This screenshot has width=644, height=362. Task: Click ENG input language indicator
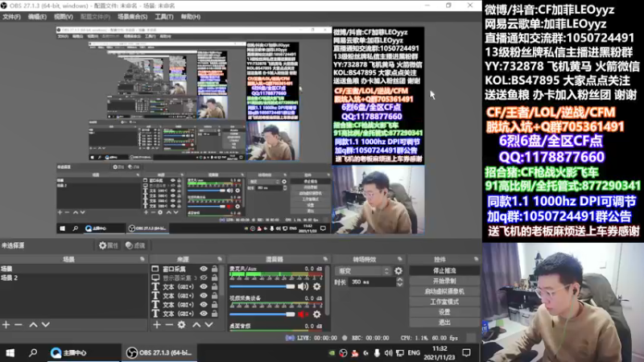414,353
